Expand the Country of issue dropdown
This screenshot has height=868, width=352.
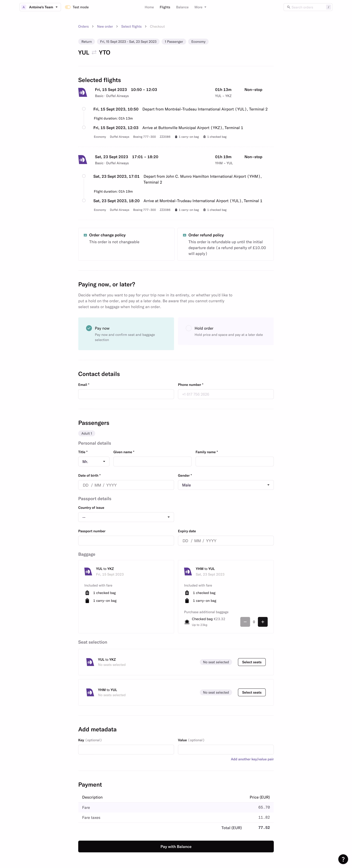click(x=126, y=517)
